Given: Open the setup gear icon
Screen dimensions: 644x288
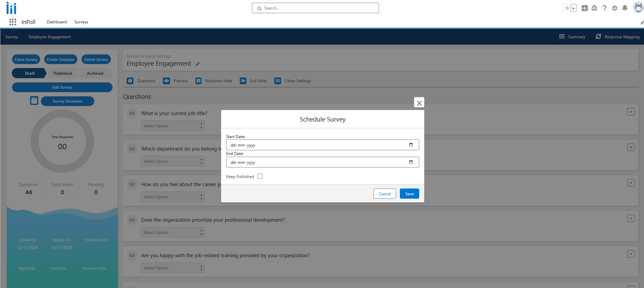Looking at the screenshot, I should (615, 8).
